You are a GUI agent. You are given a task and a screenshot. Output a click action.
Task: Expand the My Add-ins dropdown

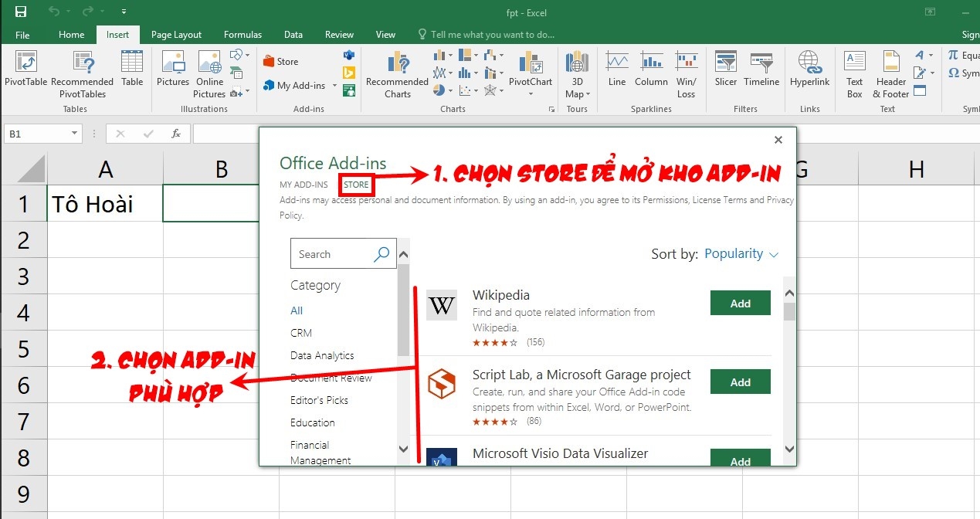[x=334, y=86]
